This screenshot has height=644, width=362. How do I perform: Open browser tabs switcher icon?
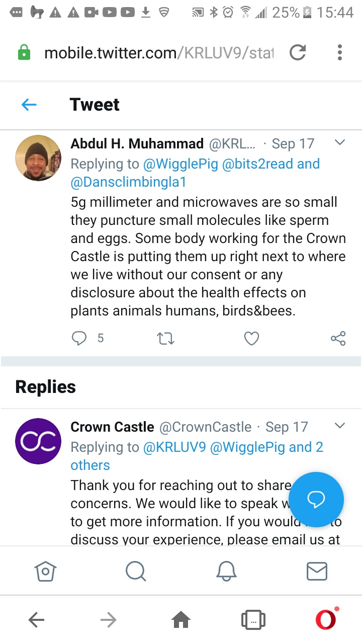(x=253, y=620)
